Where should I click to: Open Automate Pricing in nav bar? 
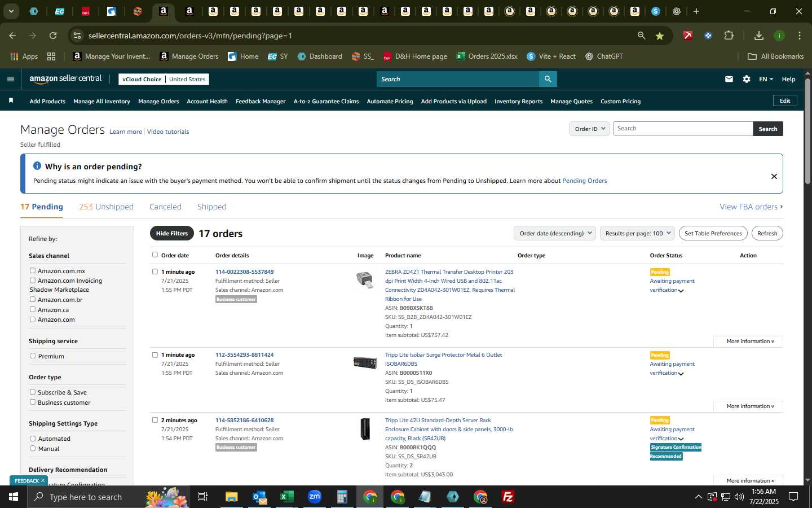[390, 101]
